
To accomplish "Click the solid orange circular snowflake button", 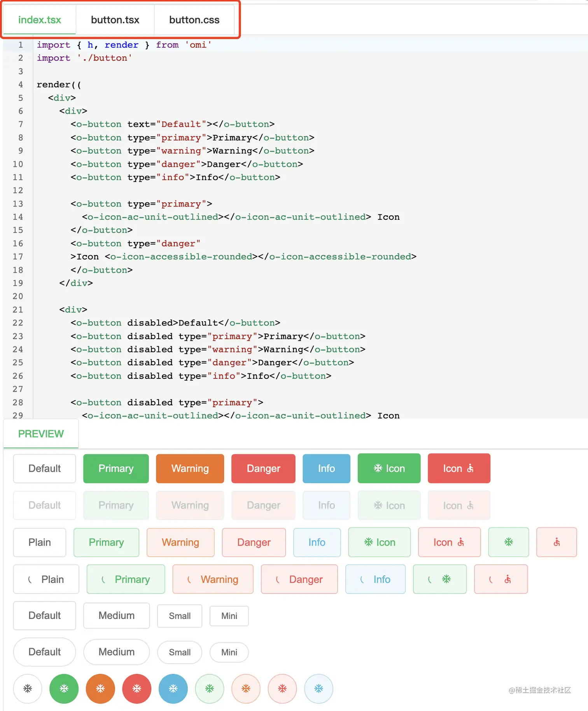I will tap(100, 689).
